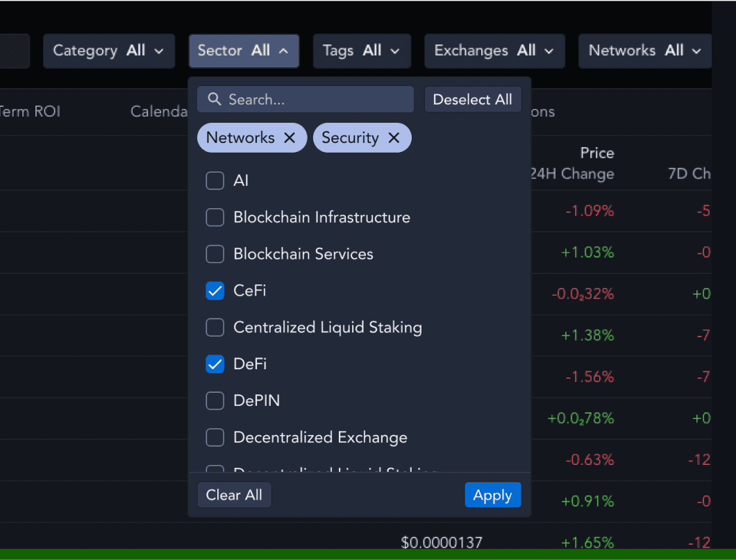Check the AI sector checkbox
736x560 pixels.
[x=215, y=180]
